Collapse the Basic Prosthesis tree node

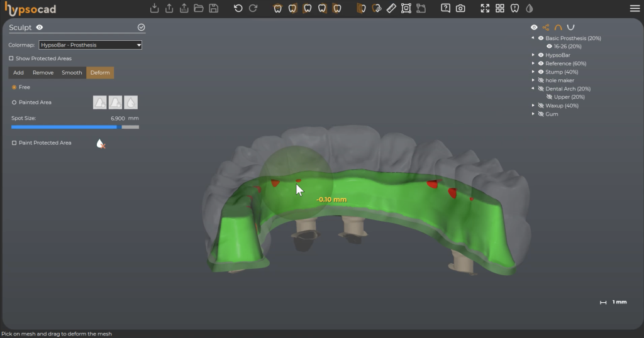click(533, 38)
